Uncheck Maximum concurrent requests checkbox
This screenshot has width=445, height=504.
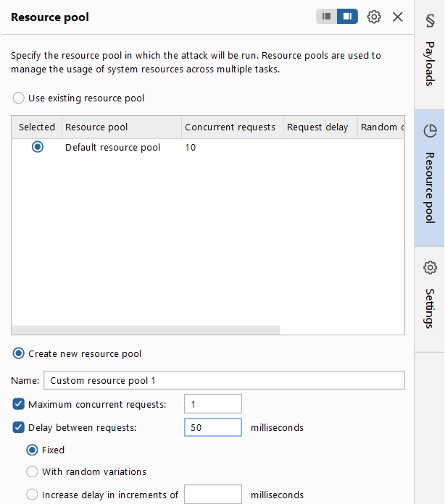tap(18, 404)
